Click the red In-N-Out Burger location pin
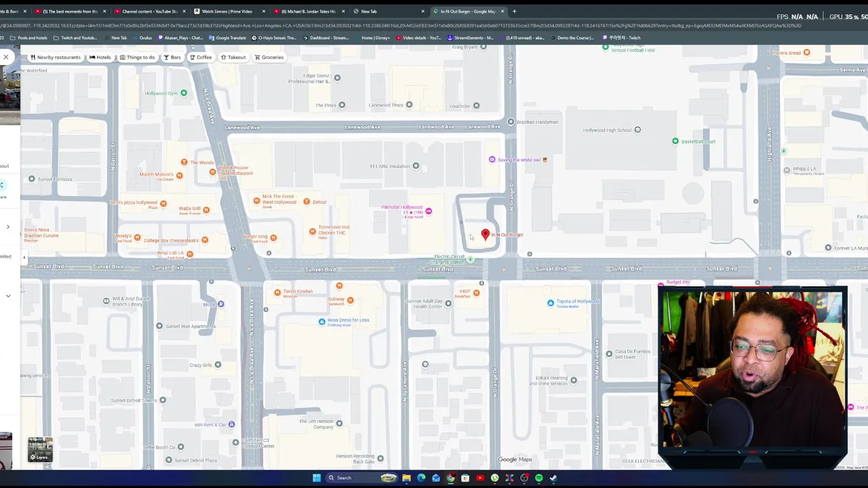 point(485,235)
